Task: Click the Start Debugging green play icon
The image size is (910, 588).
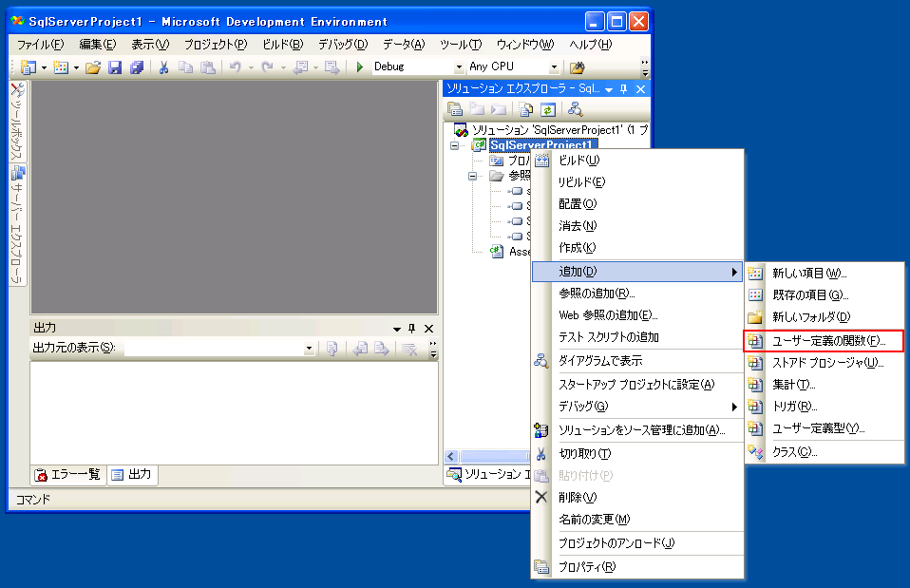Action: click(x=360, y=67)
